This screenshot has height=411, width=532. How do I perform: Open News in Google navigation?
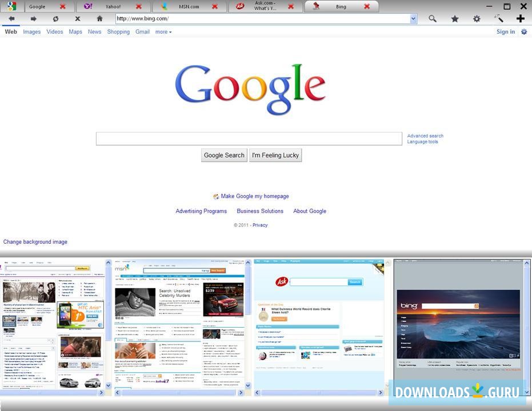[94, 32]
